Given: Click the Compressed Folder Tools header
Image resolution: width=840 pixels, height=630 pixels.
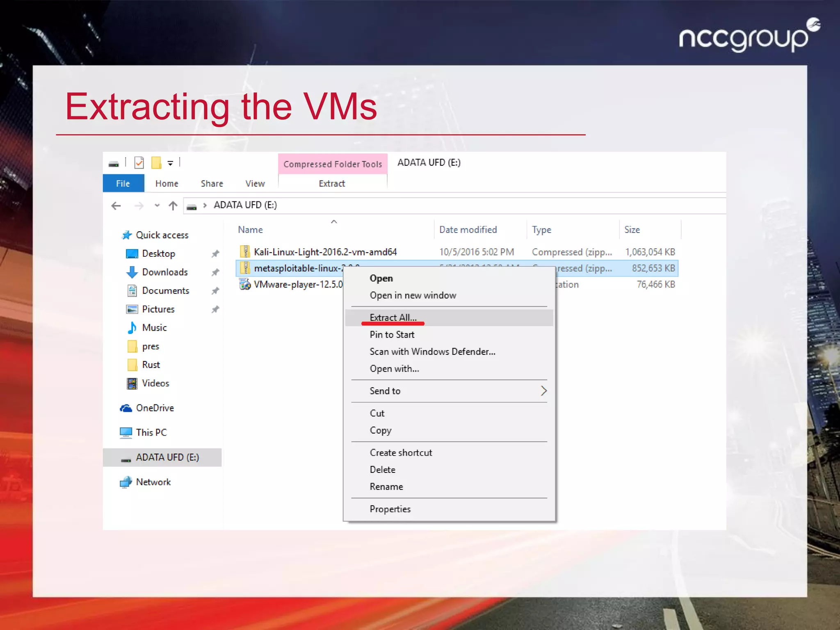Looking at the screenshot, I should tap(333, 164).
